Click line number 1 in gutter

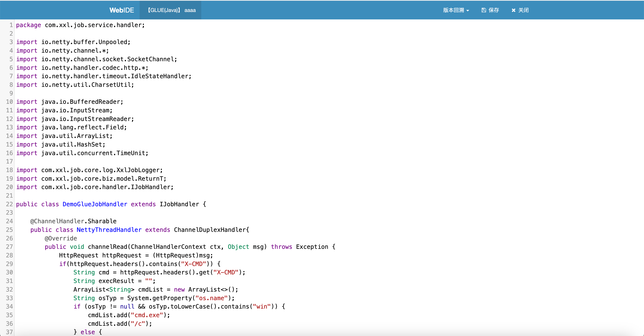pos(11,25)
